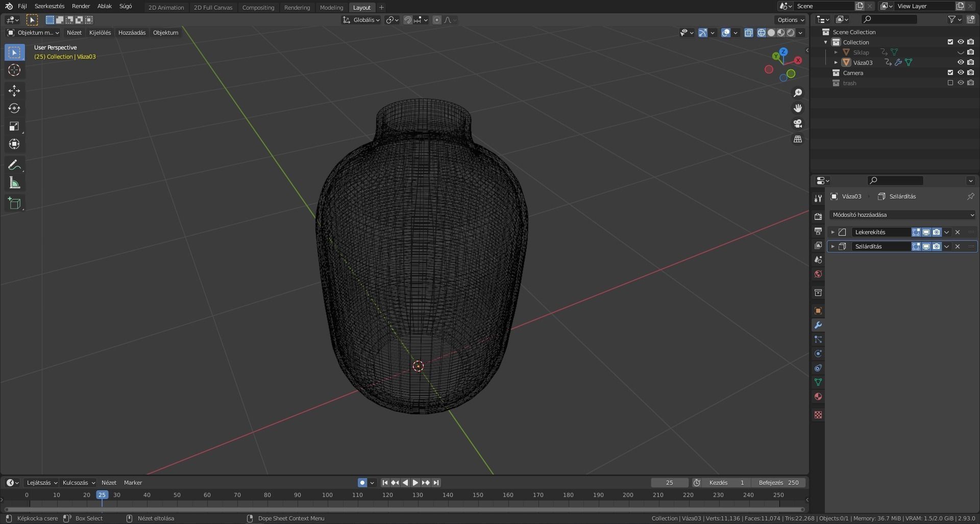Select the Rotate tool
The height and width of the screenshot is (524, 980).
coord(14,109)
